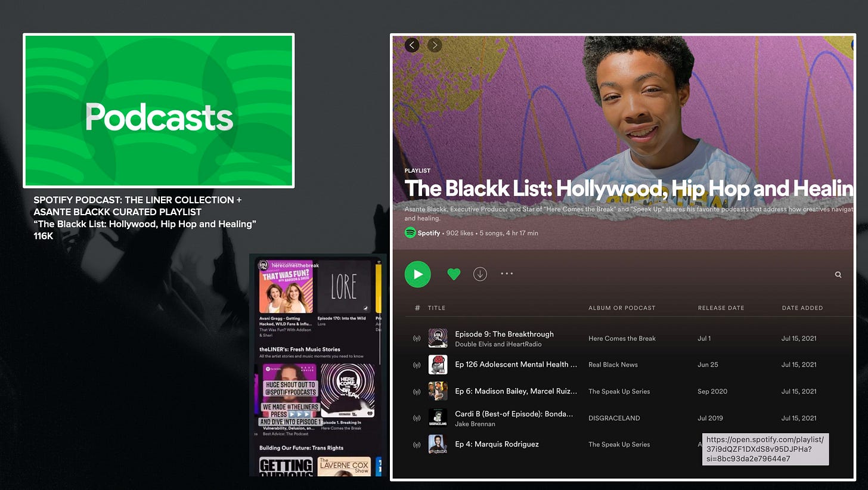Go back with the left arrow button
Viewport: 868px width, 490px height.
coord(412,45)
